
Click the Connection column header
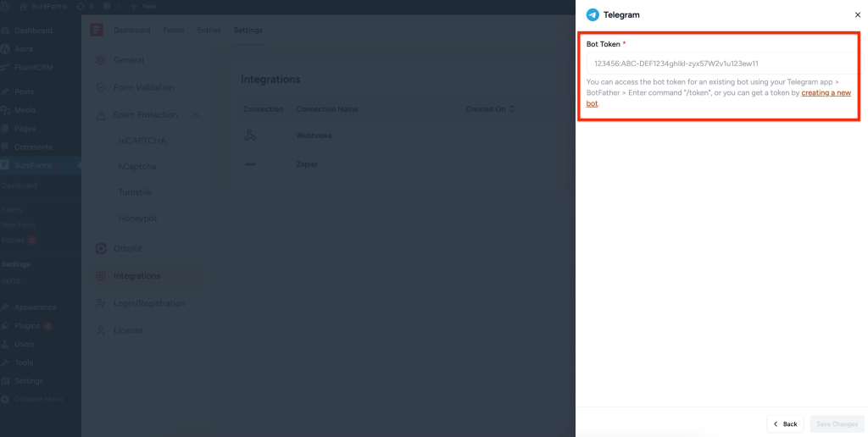pos(263,109)
